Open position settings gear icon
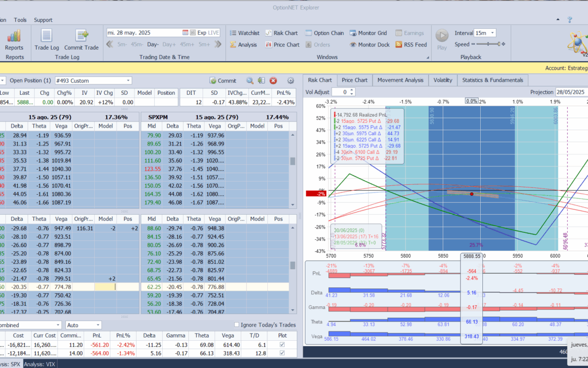This screenshot has height=368, width=588. pos(290,81)
